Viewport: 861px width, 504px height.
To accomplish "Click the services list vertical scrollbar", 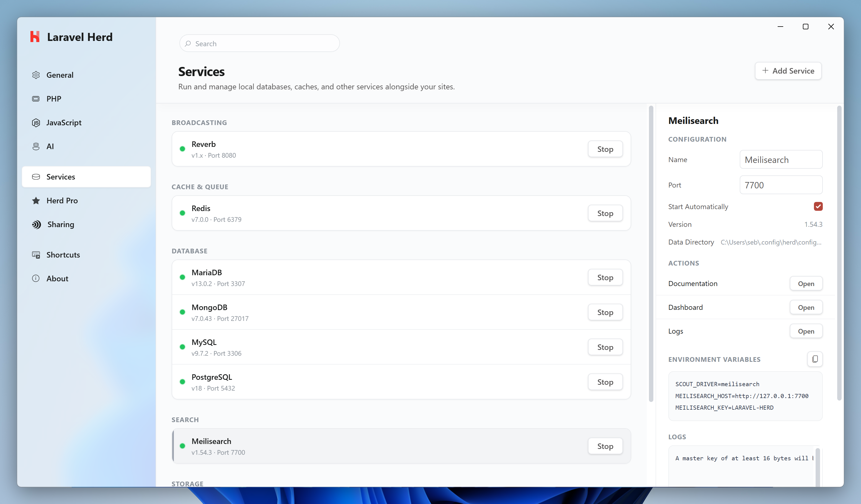I will click(651, 254).
